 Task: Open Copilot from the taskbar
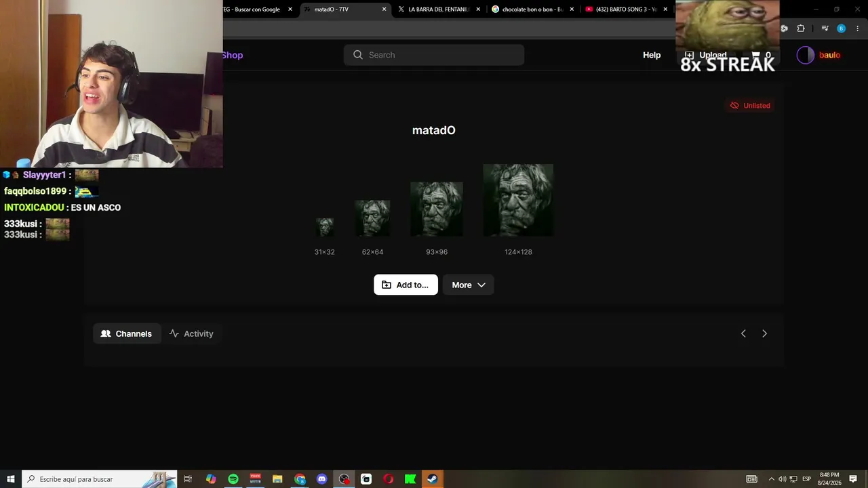coord(211,479)
